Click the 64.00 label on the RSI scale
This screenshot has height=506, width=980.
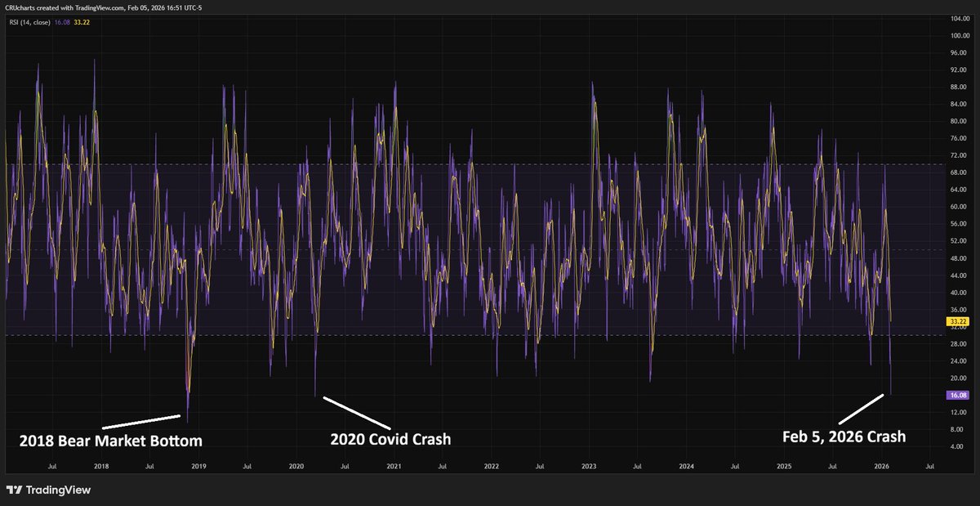coord(960,190)
